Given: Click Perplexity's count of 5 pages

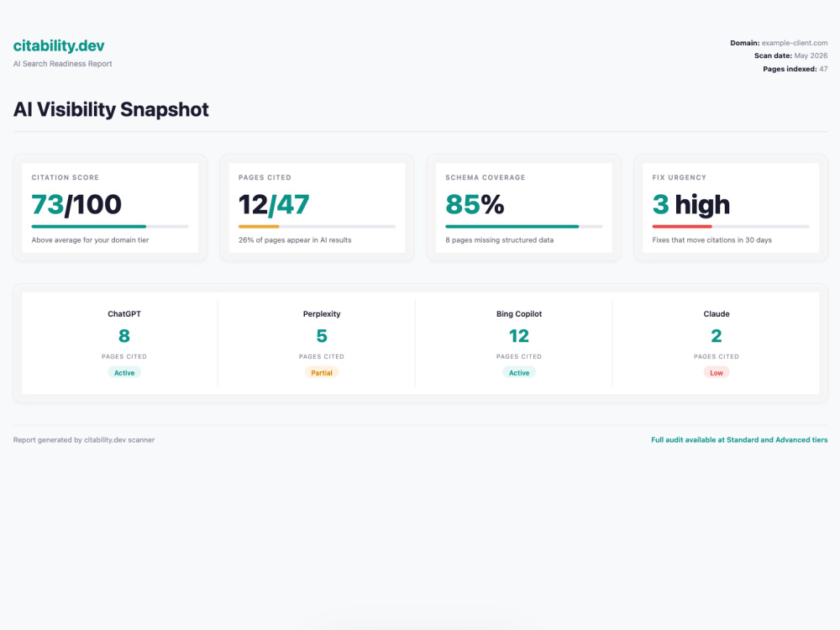Looking at the screenshot, I should coord(322,336).
